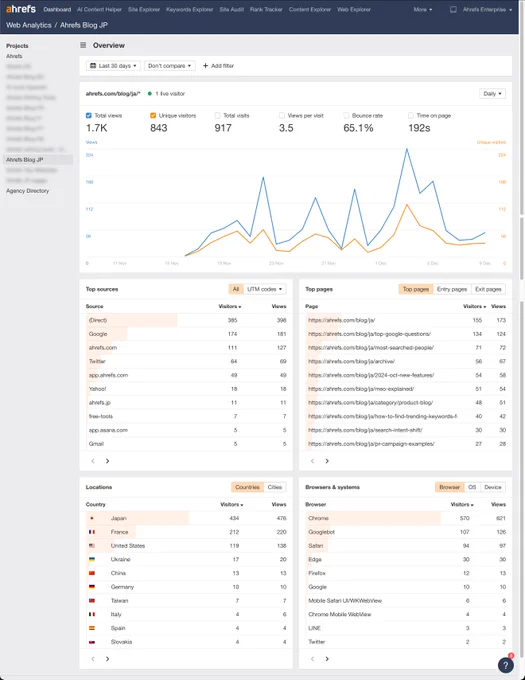This screenshot has width=525, height=680.
Task: Toggle the Total views checkbox
Action: coord(88,115)
